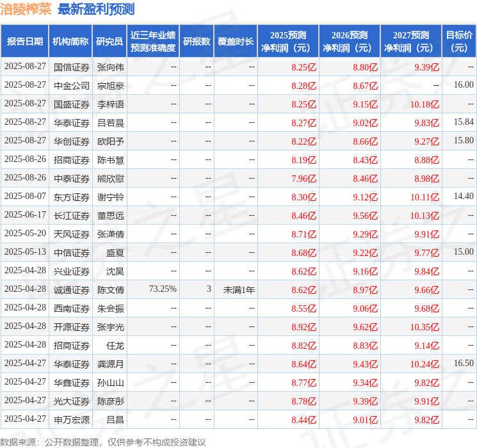Select 国信证券 institution cell
Viewport: 477px width, 448px height.
tap(72, 67)
